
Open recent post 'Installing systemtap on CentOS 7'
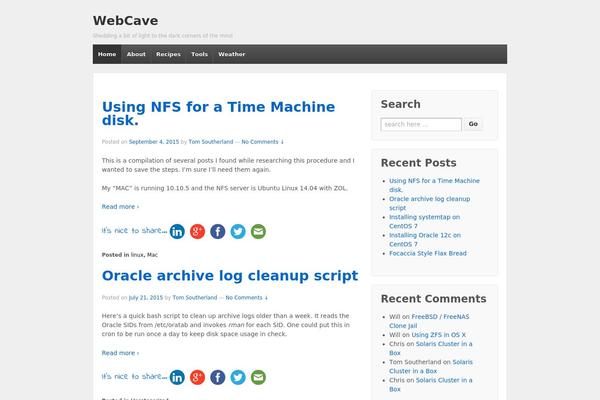[x=425, y=222]
